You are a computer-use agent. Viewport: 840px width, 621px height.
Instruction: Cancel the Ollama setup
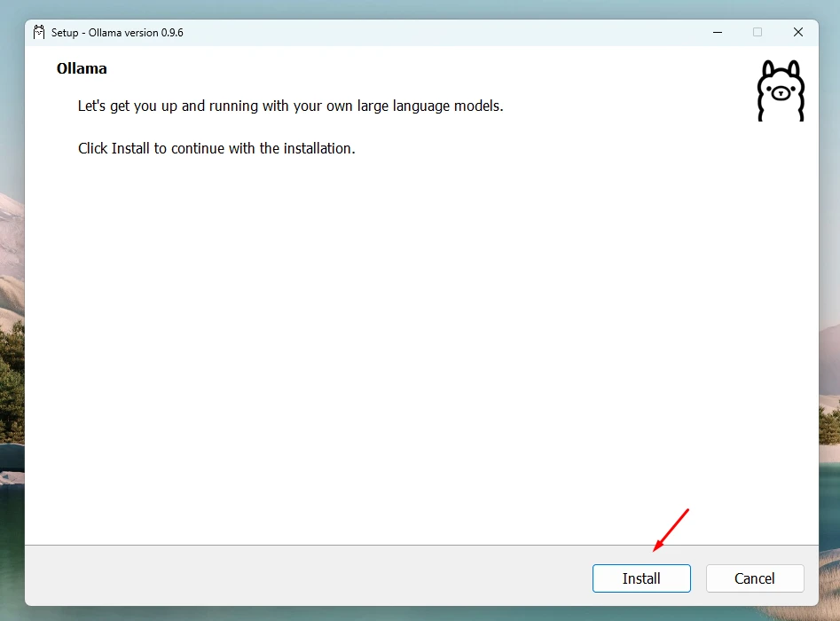pyautogui.click(x=755, y=578)
